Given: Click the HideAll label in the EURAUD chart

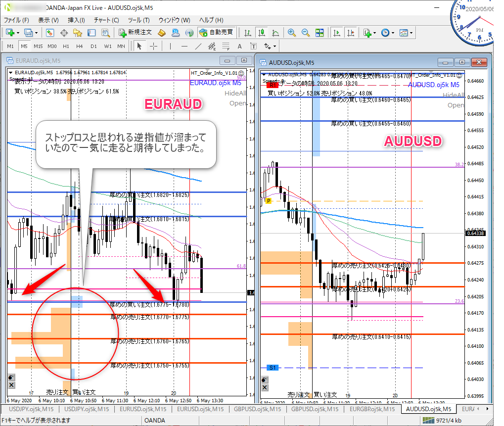Looking at the screenshot, I should [235, 93].
